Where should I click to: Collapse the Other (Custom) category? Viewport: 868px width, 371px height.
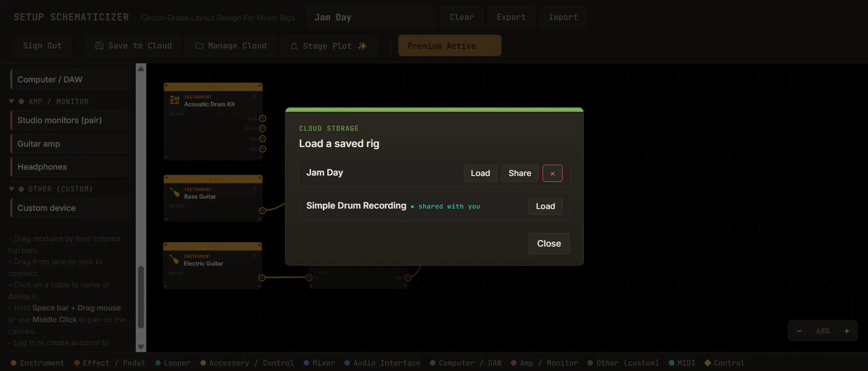(x=12, y=189)
